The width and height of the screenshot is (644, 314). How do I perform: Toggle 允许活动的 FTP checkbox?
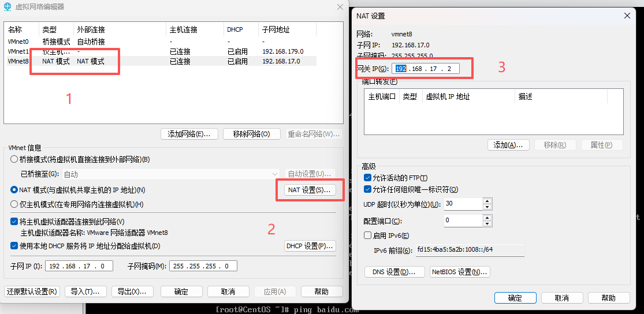368,178
